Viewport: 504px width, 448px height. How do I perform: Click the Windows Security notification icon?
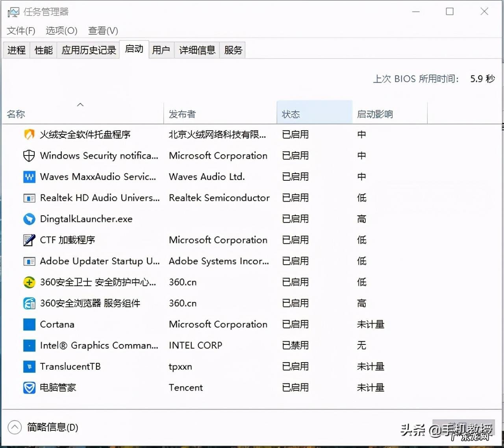point(29,156)
